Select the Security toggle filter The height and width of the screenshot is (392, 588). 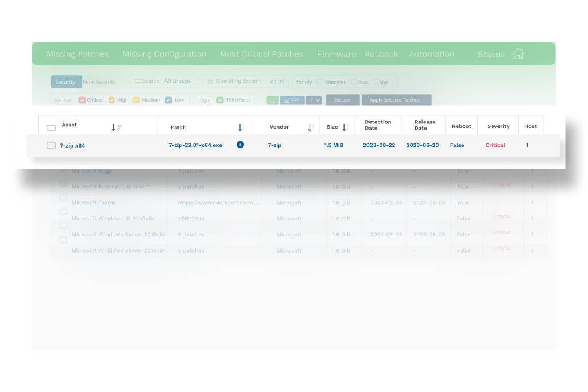(x=65, y=81)
